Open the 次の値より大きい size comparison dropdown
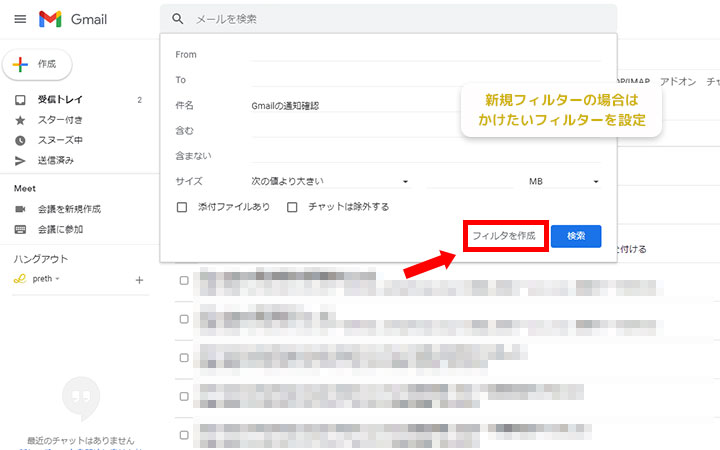 coord(330,181)
